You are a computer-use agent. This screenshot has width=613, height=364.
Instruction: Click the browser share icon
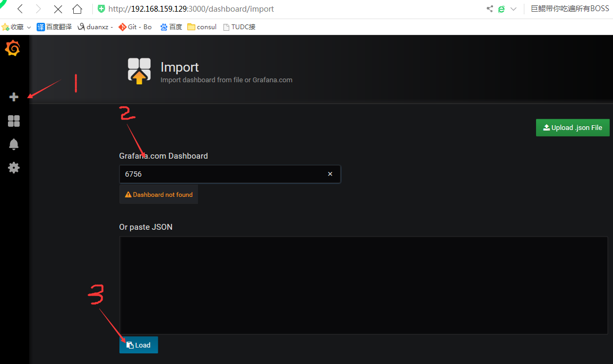coord(489,8)
